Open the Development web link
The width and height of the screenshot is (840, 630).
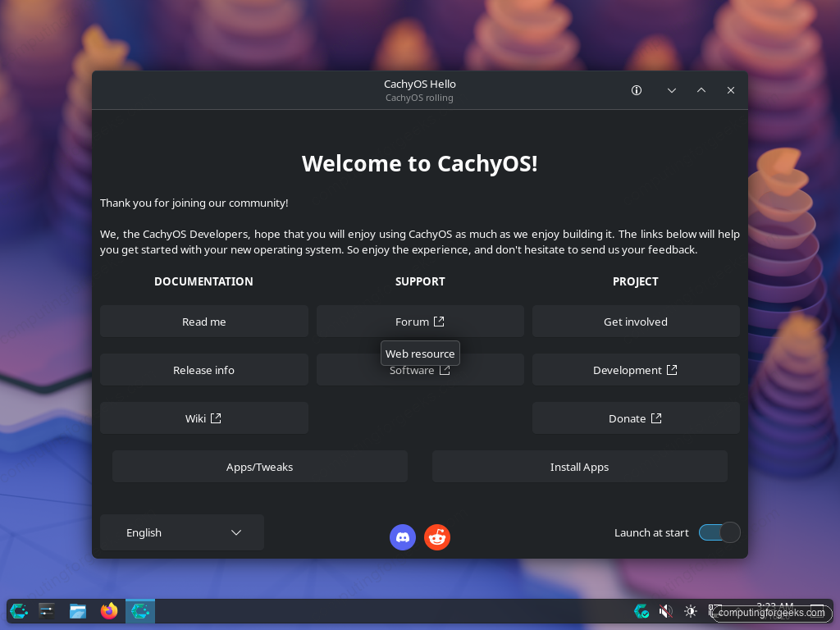click(636, 370)
